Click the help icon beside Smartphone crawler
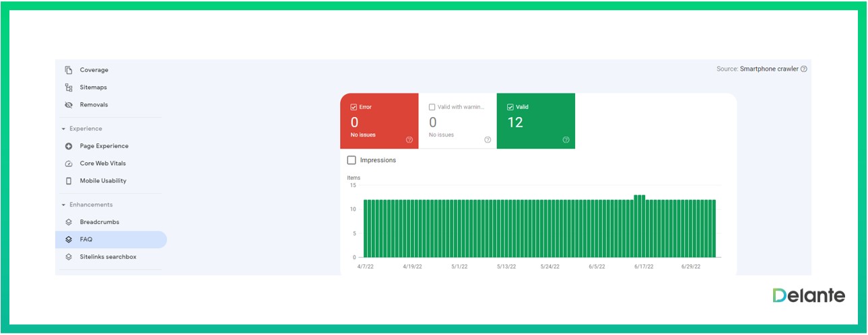Viewport: 868px width, 335px height. pyautogui.click(x=804, y=69)
